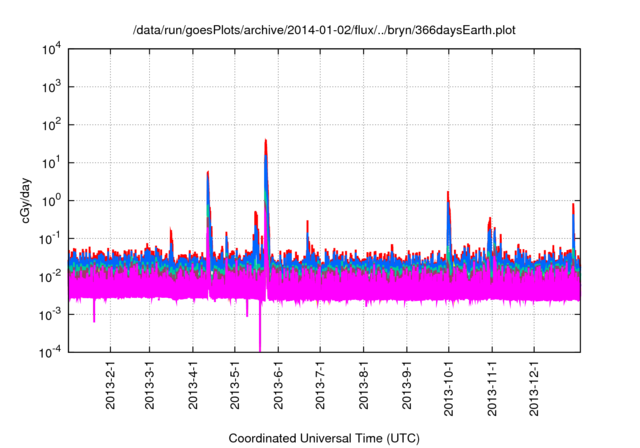
Task: Click the 2013-6-1 date tick label
Action: (278, 385)
